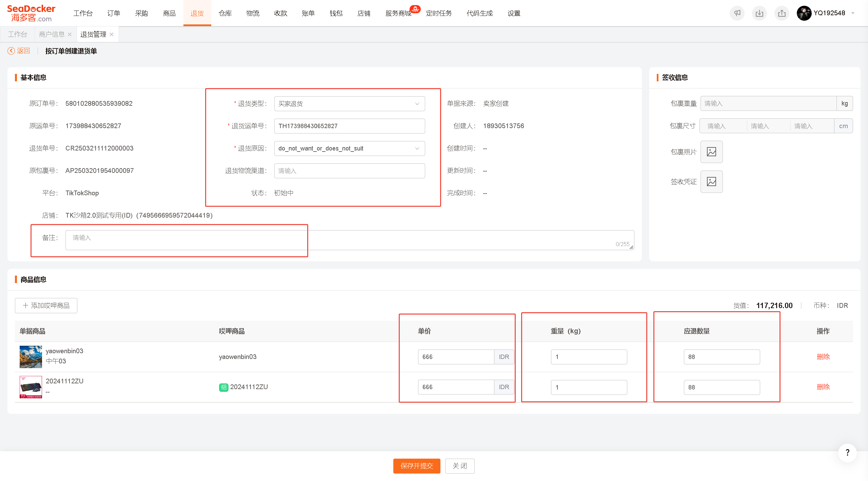The width and height of the screenshot is (868, 481).
Task: Switch to the 商户信息 page tab
Action: click(52, 34)
